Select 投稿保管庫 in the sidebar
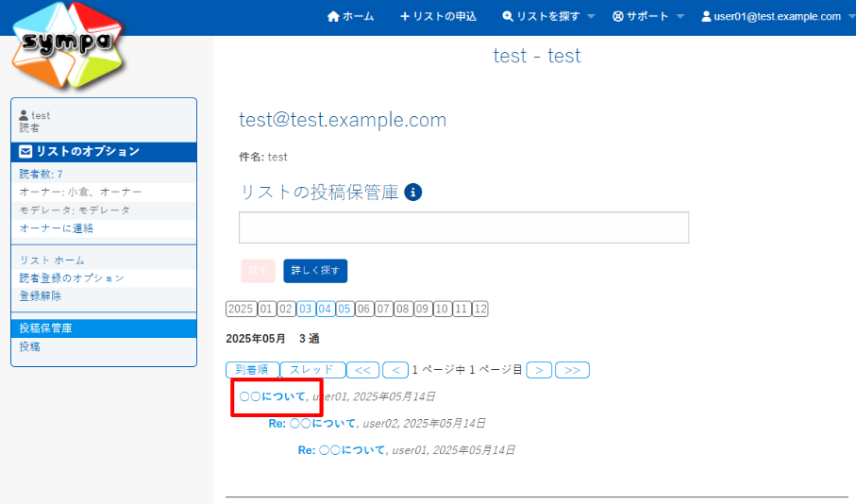Viewport: 856px width, 504px height. [x=104, y=328]
